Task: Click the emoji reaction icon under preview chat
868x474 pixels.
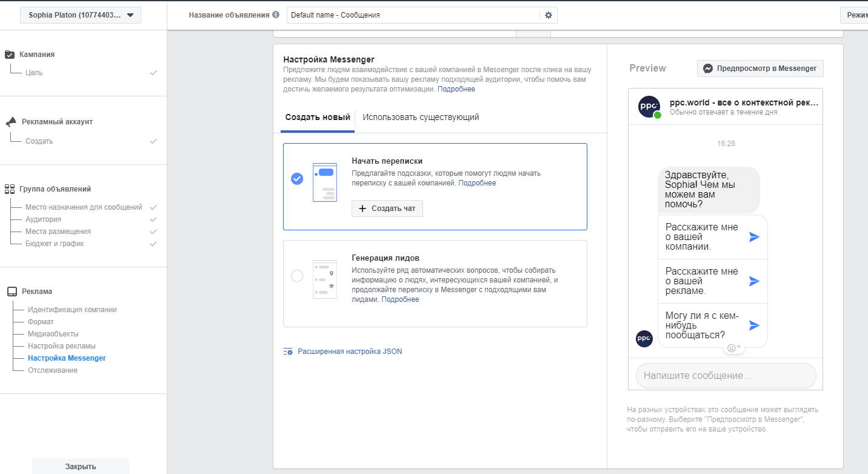Action: (x=733, y=348)
